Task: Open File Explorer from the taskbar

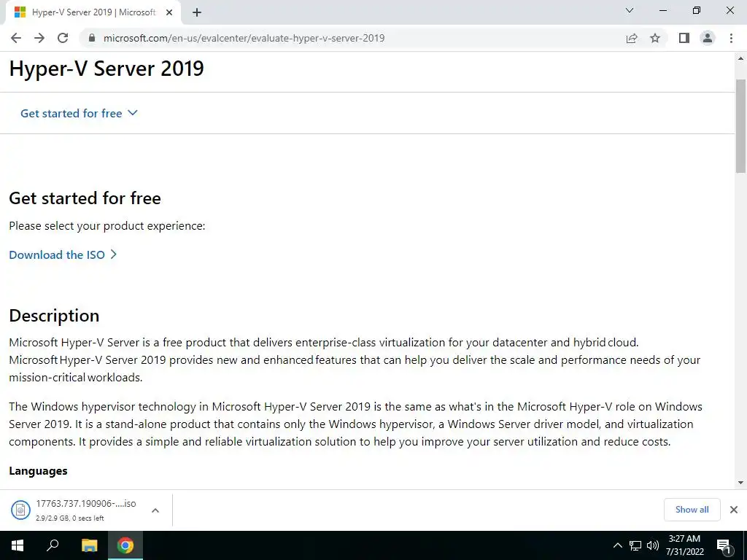Action: (x=89, y=545)
